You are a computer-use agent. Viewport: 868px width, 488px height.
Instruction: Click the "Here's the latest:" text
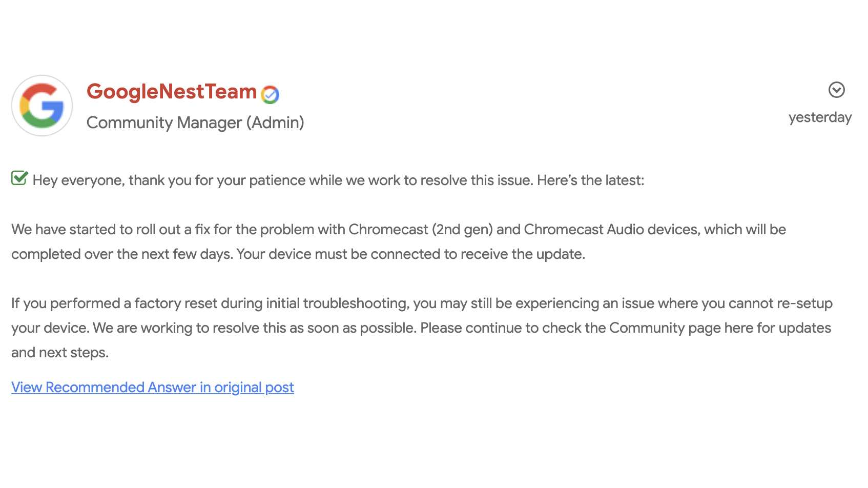(590, 180)
